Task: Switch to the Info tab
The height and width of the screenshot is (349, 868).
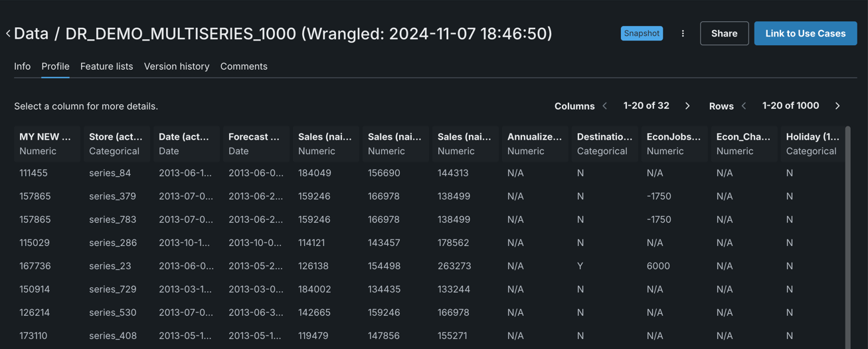Action: click(x=23, y=66)
